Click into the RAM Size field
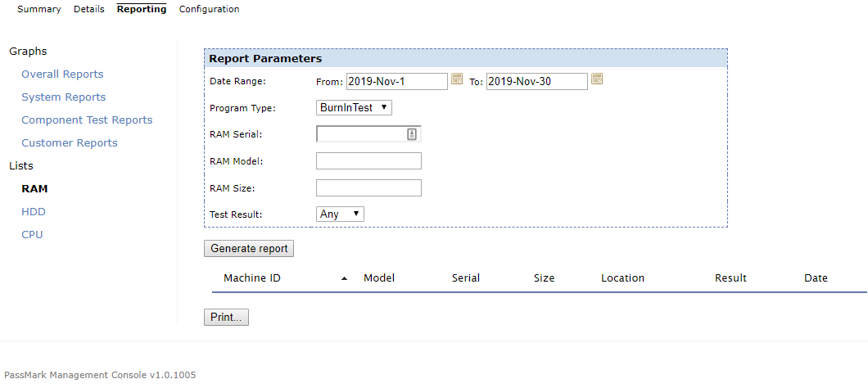Viewport: 868px width, 388px height. click(x=368, y=187)
